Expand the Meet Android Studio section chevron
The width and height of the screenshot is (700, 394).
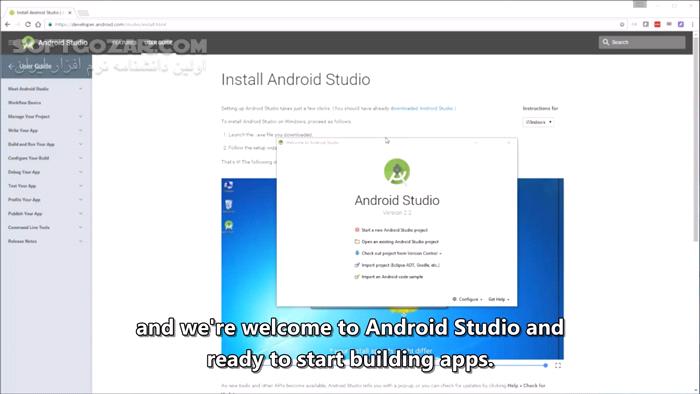click(80, 89)
